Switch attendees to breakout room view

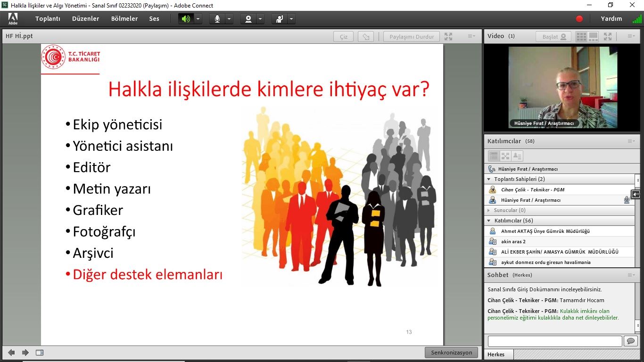[505, 156]
